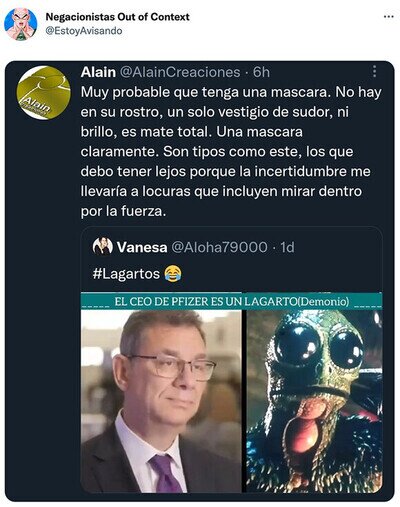Follow the #Lagartos hashtag

click(x=126, y=274)
